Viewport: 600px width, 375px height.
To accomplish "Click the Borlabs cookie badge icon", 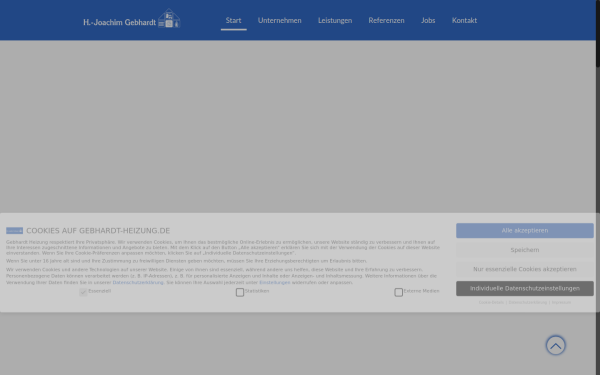I will click(14, 231).
